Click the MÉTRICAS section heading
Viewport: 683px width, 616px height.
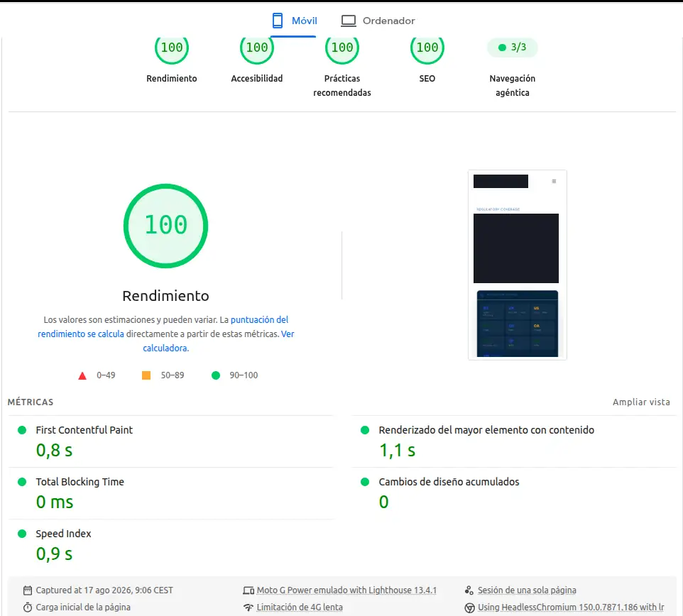[x=31, y=402]
